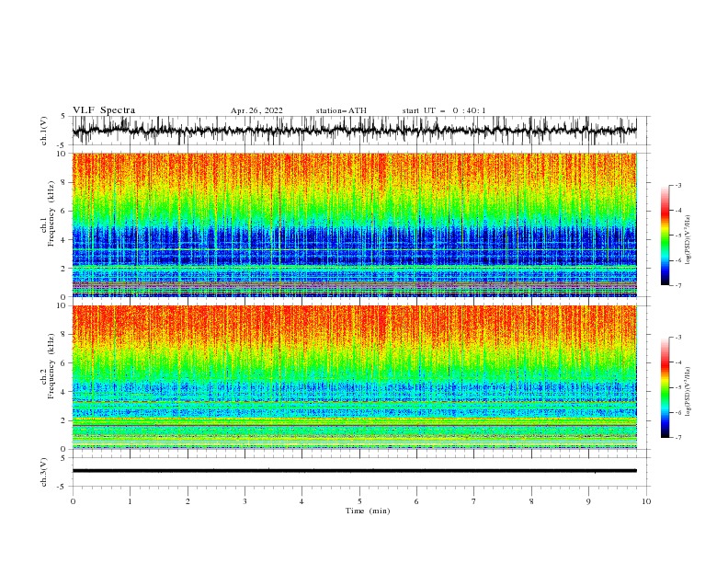Click time-axis tick label "10" at right end
Screen dimensions: 728x563
[x=646, y=501]
